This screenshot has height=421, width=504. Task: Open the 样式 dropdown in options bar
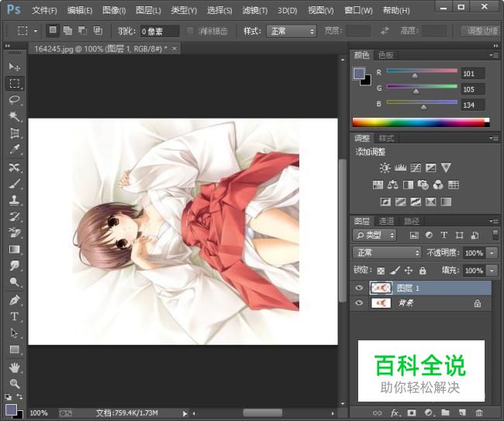(x=291, y=31)
